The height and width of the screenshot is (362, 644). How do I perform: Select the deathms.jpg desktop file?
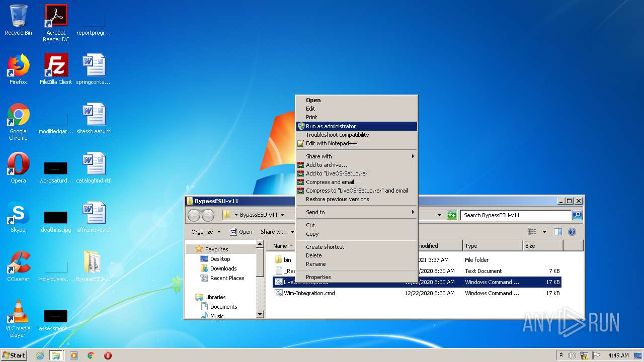tap(56, 221)
